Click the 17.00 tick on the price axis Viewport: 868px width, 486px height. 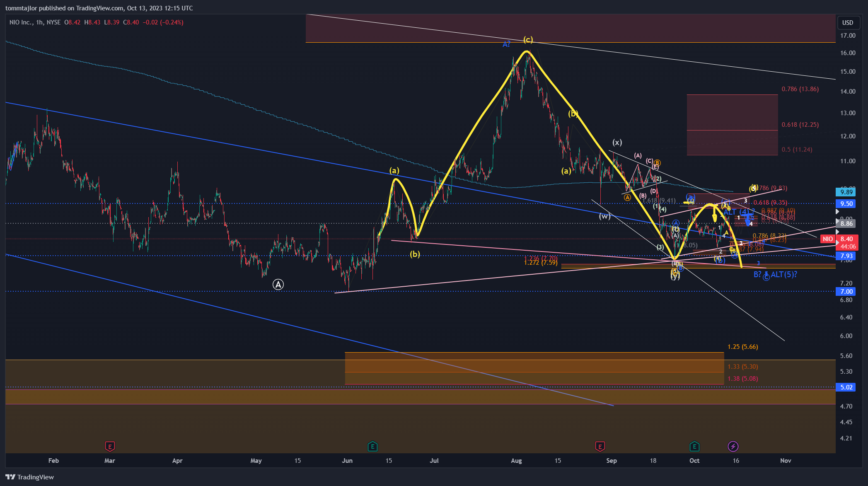(x=848, y=36)
